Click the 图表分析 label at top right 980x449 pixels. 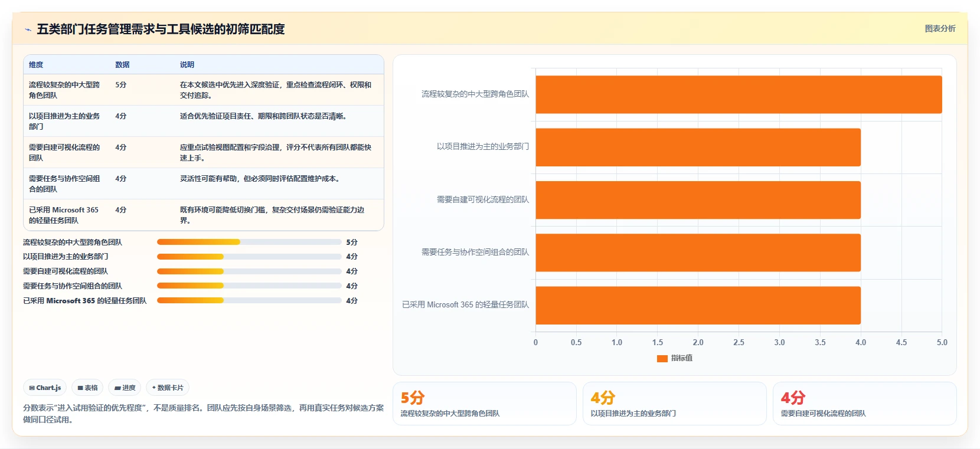940,28
